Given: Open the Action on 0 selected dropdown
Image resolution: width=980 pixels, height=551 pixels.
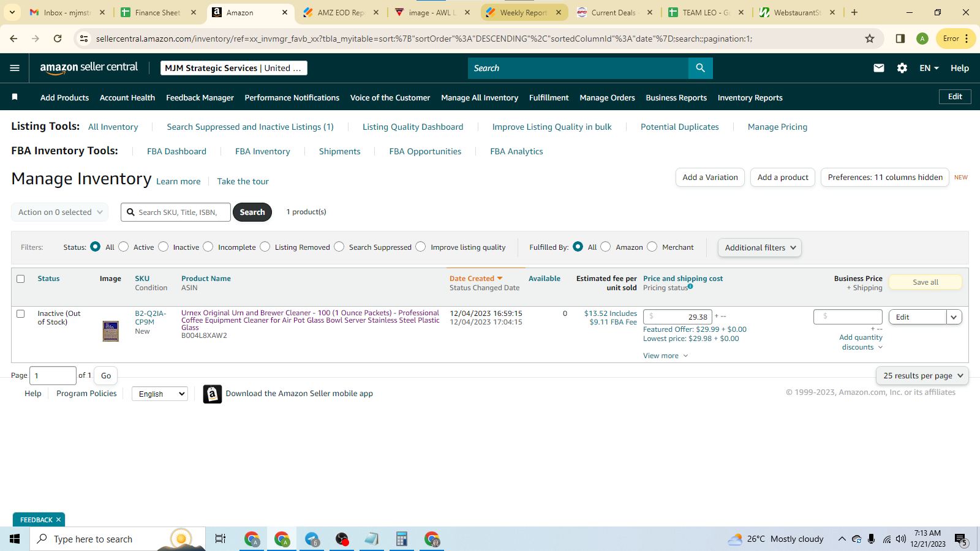Looking at the screenshot, I should tap(60, 212).
